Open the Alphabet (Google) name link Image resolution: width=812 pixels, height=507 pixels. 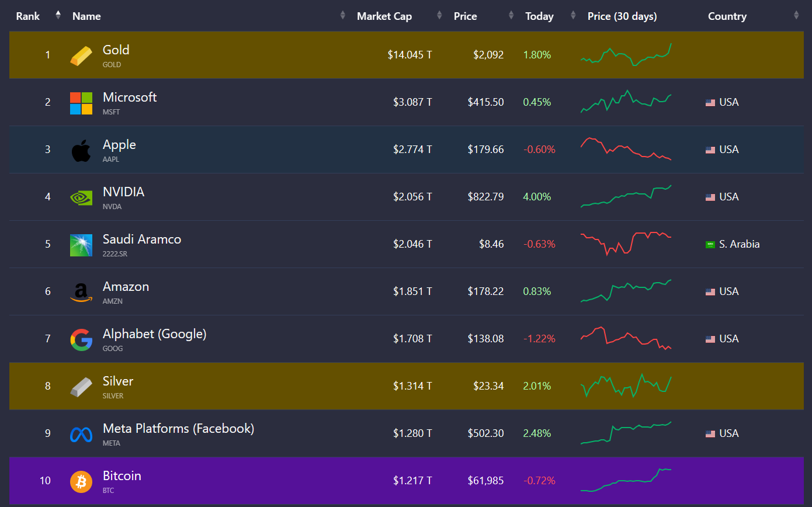click(154, 334)
